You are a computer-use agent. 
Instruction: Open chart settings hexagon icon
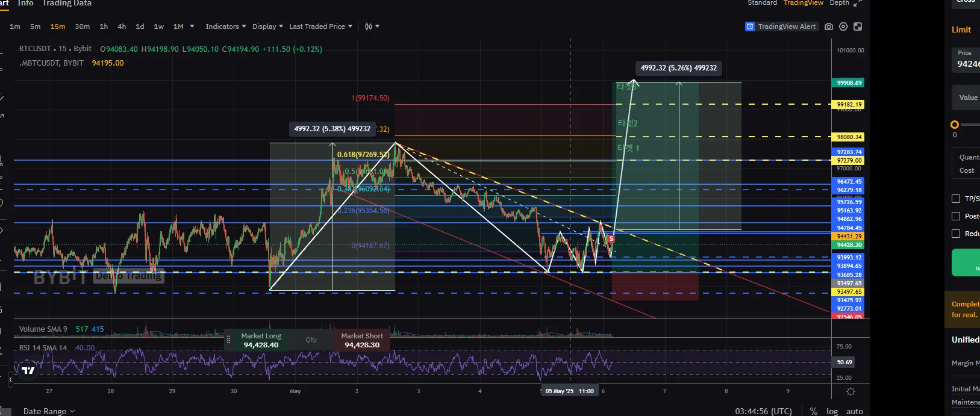point(843,26)
